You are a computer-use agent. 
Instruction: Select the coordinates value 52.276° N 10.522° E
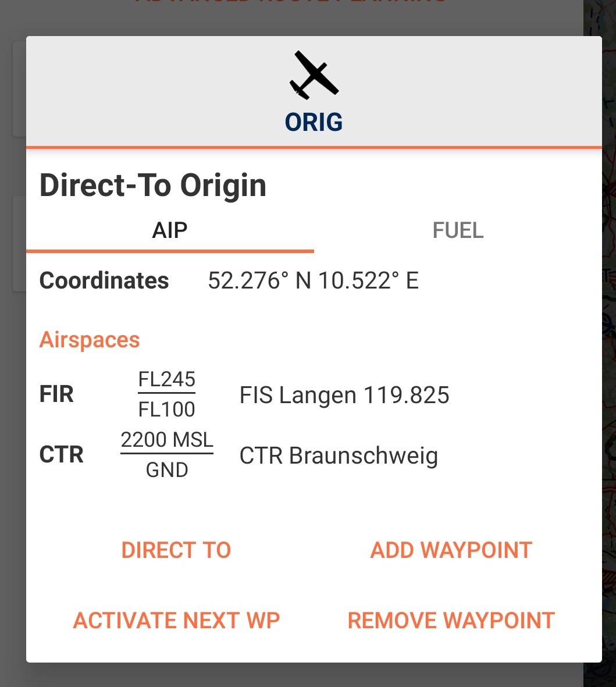(314, 280)
